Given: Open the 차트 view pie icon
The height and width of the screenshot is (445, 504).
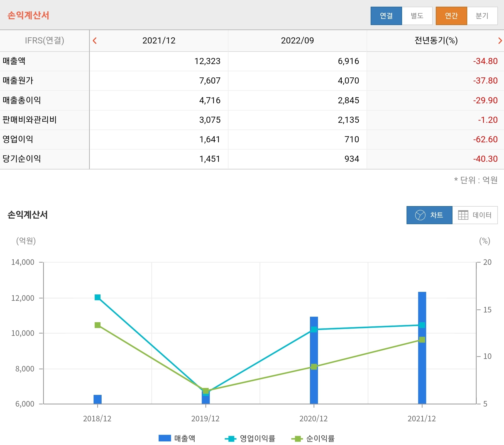Looking at the screenshot, I should pyautogui.click(x=420, y=215).
